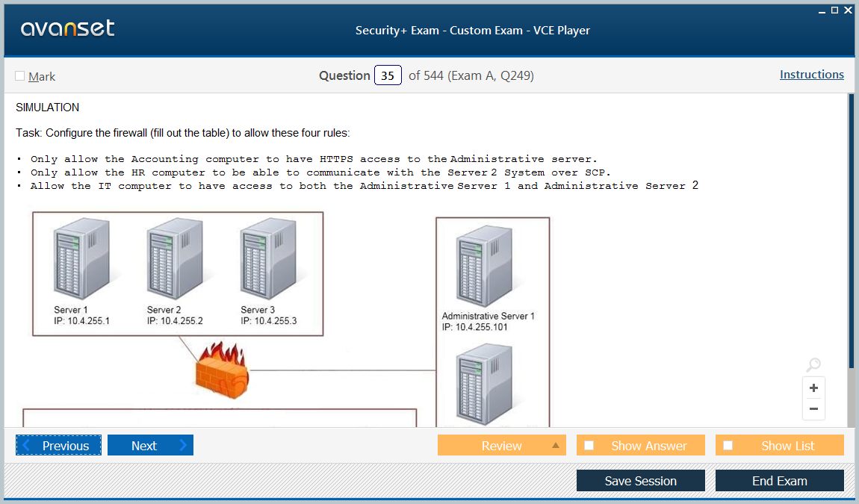This screenshot has height=504, width=859.
Task: Expand the Review panel arrow
Action: pos(556,444)
